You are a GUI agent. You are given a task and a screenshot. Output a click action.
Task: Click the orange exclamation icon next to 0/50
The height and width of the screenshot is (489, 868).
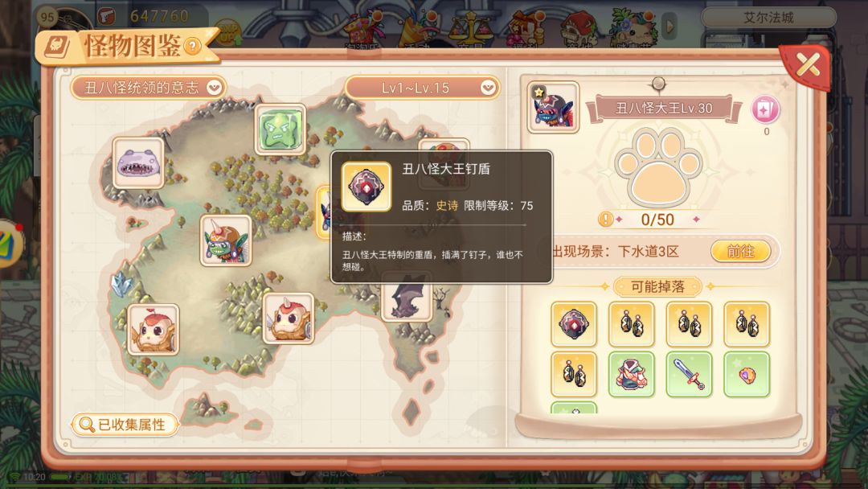click(606, 220)
